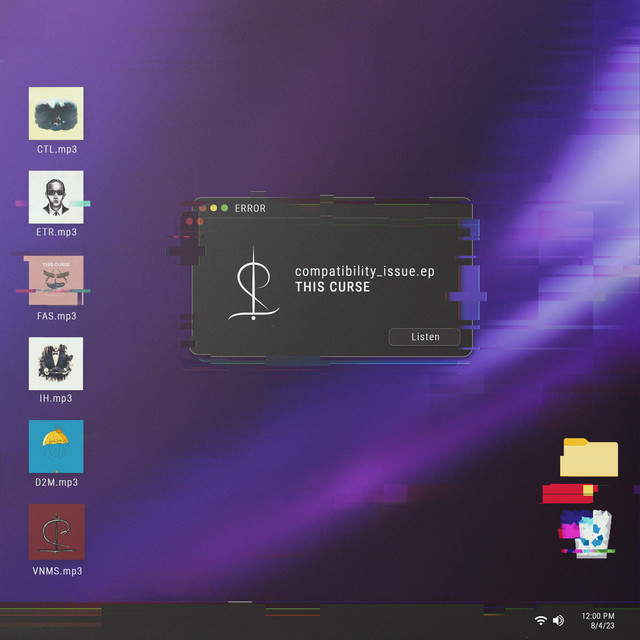Select the IH.mp3 file icon
Viewport: 640px width, 640px height.
click(56, 363)
